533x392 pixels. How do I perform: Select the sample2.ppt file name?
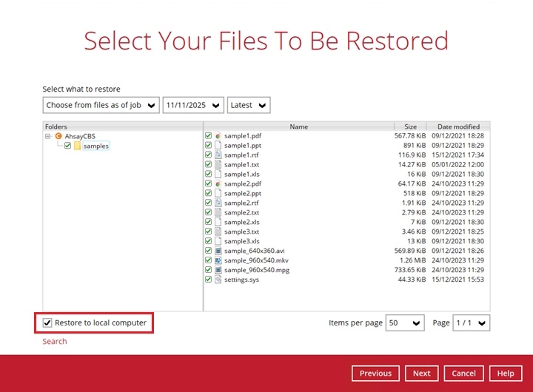[x=243, y=193]
